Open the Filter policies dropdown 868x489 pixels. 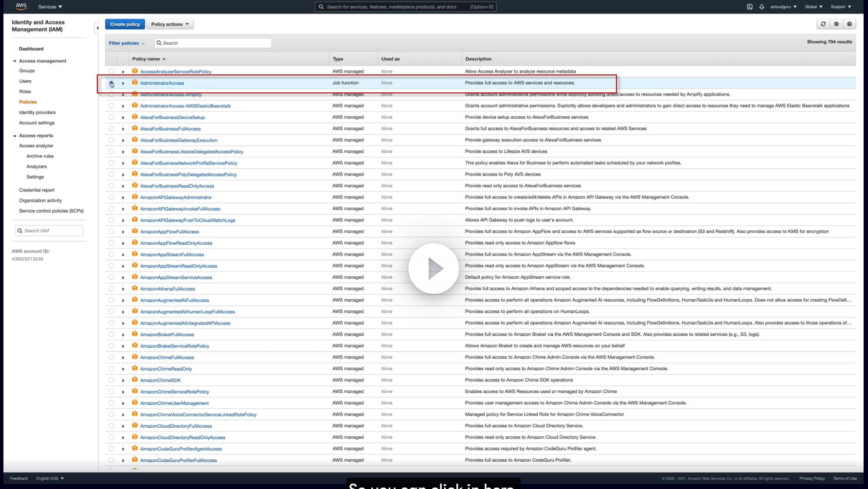click(127, 43)
